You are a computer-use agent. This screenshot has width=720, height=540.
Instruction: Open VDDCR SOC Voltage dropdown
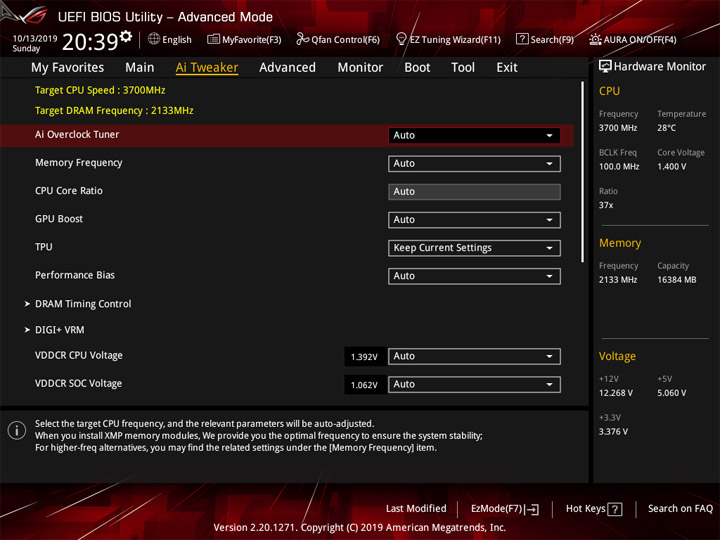[474, 384]
